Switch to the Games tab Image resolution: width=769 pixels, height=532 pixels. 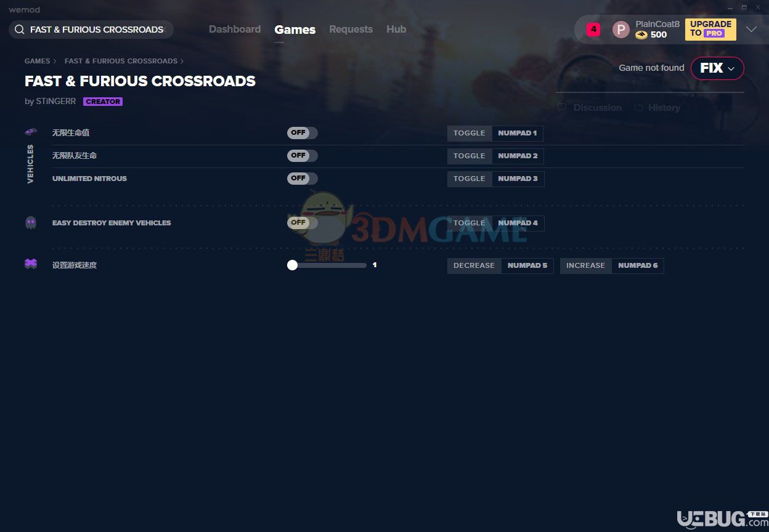(x=295, y=30)
